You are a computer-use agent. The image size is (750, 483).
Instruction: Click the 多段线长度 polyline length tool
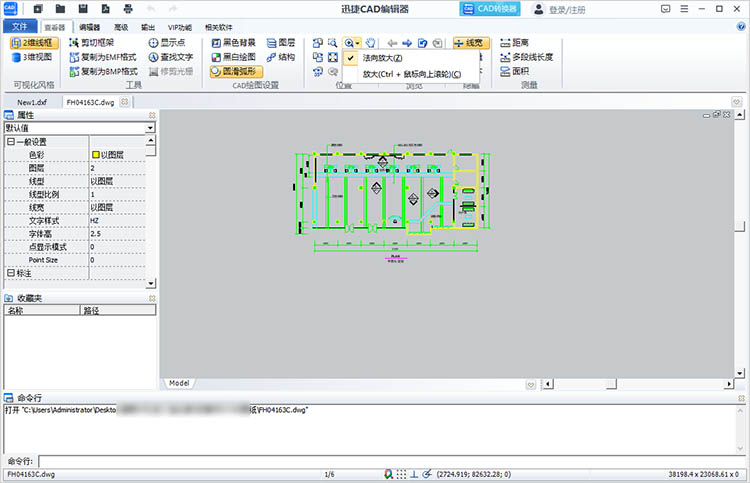[x=530, y=57]
